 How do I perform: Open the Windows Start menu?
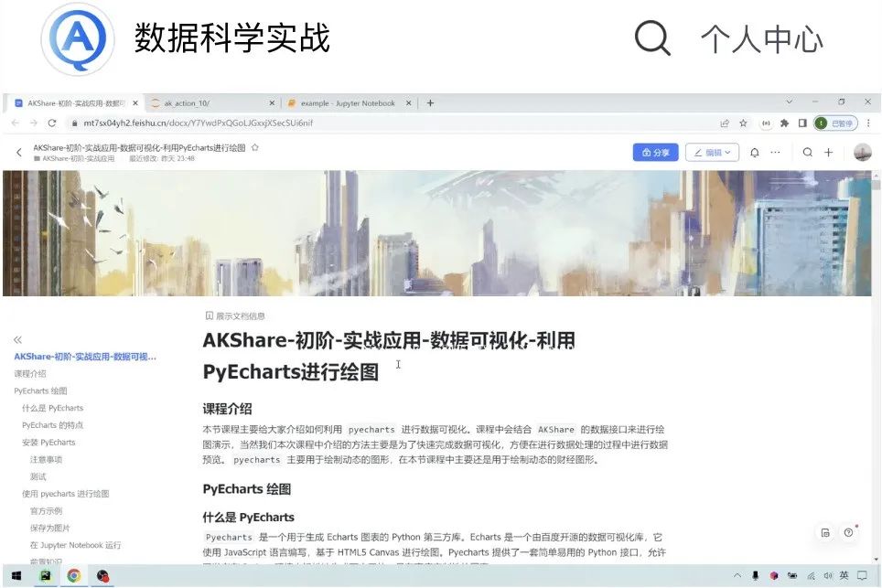point(16,575)
